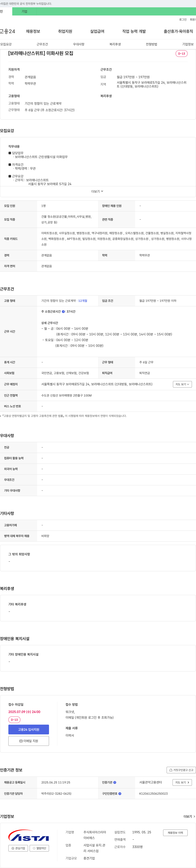
Task: Select founding date 1995. 05. 25
Action: click(142, 832)
